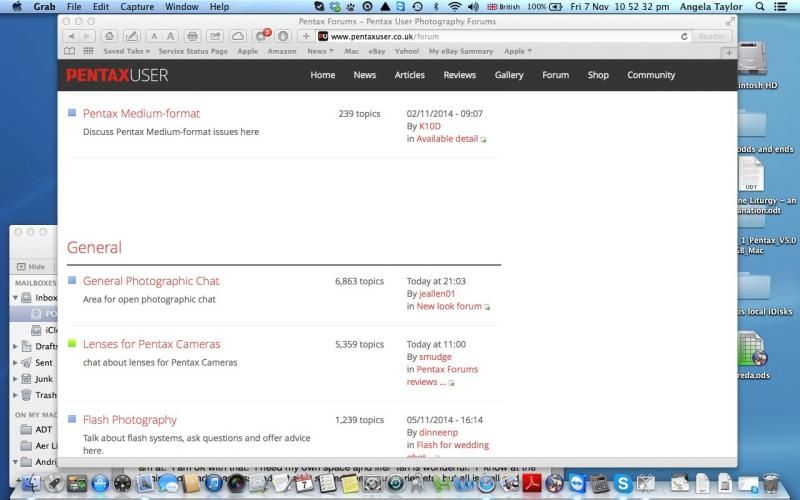This screenshot has height=500, width=800.
Task: Open the App Store from the Dock
Action: [99, 483]
